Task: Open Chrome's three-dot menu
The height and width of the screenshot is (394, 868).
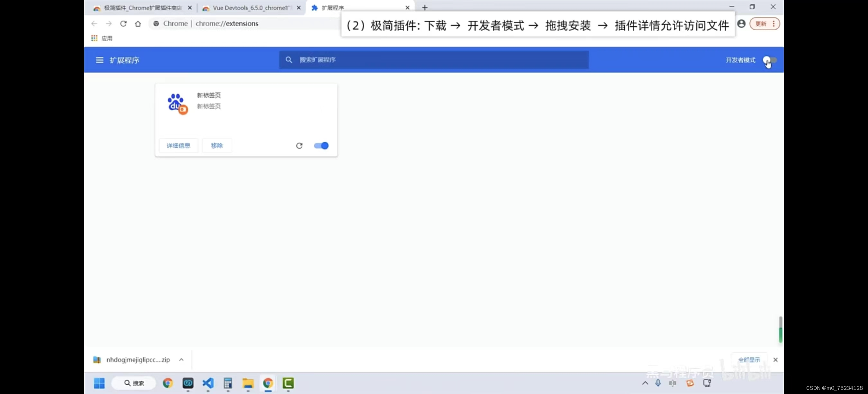Action: coord(775,23)
